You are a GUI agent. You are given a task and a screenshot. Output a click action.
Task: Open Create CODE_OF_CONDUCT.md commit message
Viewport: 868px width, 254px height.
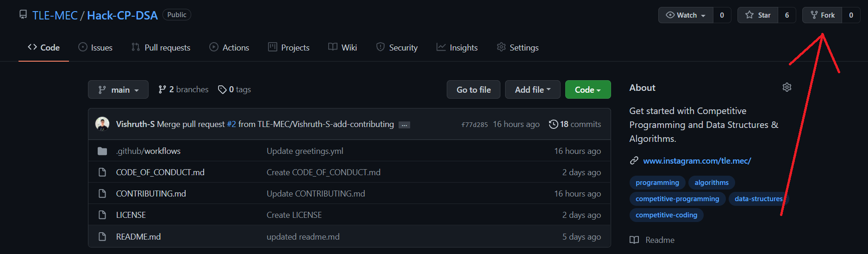[x=324, y=172]
